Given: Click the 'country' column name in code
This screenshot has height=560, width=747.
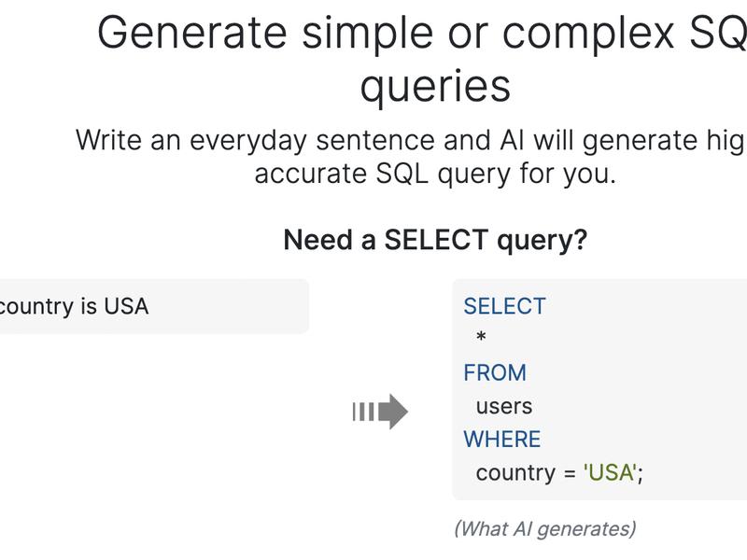Looking at the screenshot, I should (515, 473).
